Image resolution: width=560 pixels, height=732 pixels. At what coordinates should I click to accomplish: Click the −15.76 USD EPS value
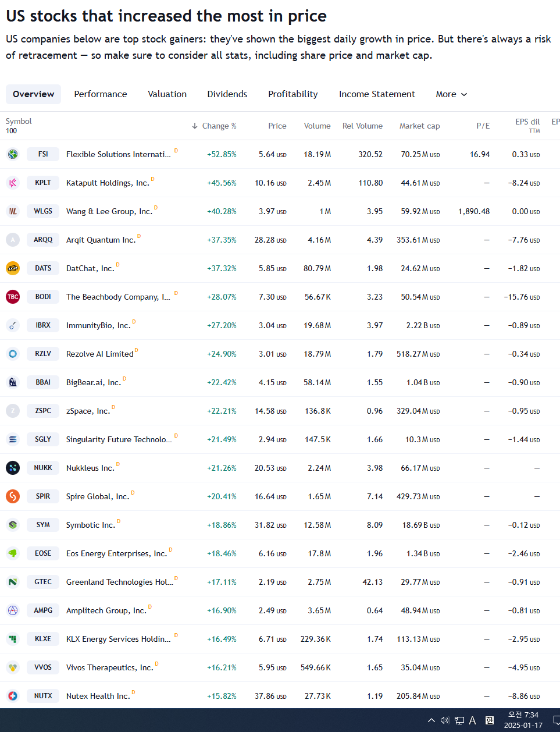tap(522, 297)
